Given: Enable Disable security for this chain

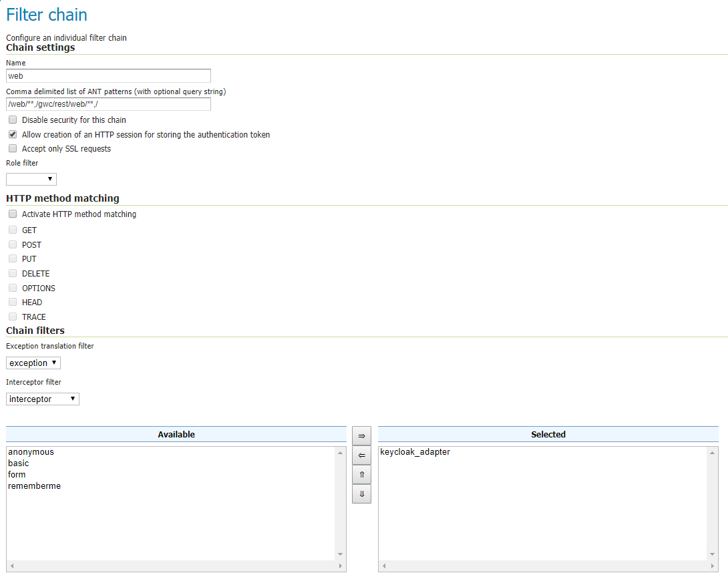Looking at the screenshot, I should [12, 119].
